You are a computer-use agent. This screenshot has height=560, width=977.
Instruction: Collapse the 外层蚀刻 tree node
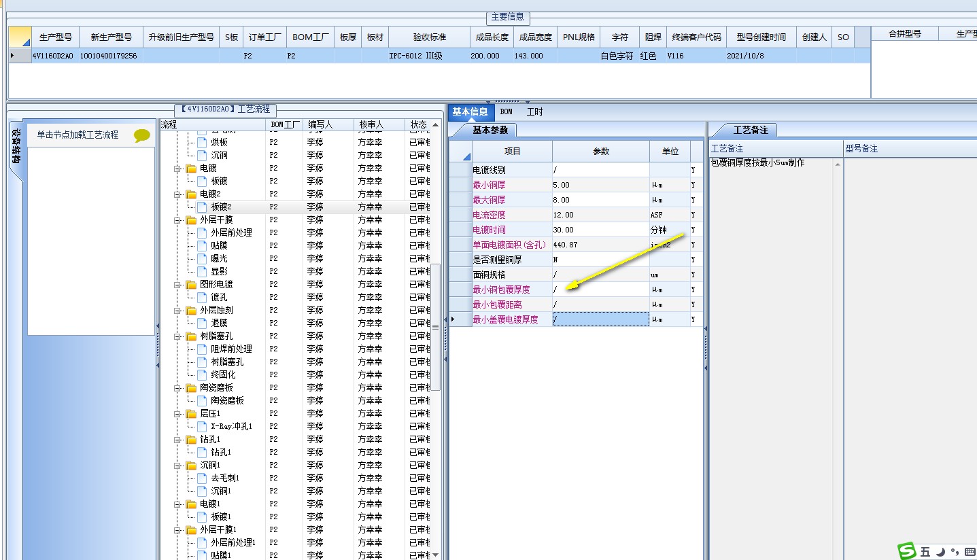point(178,311)
